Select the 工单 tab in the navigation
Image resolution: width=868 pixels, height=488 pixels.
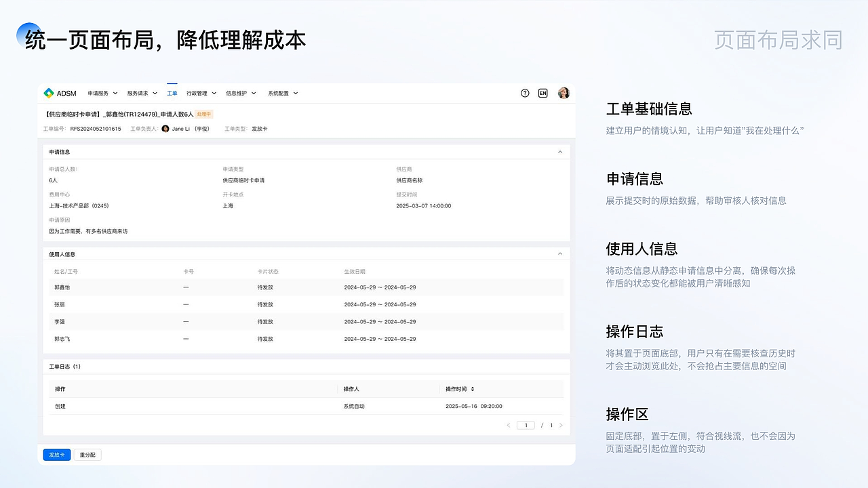(x=172, y=93)
